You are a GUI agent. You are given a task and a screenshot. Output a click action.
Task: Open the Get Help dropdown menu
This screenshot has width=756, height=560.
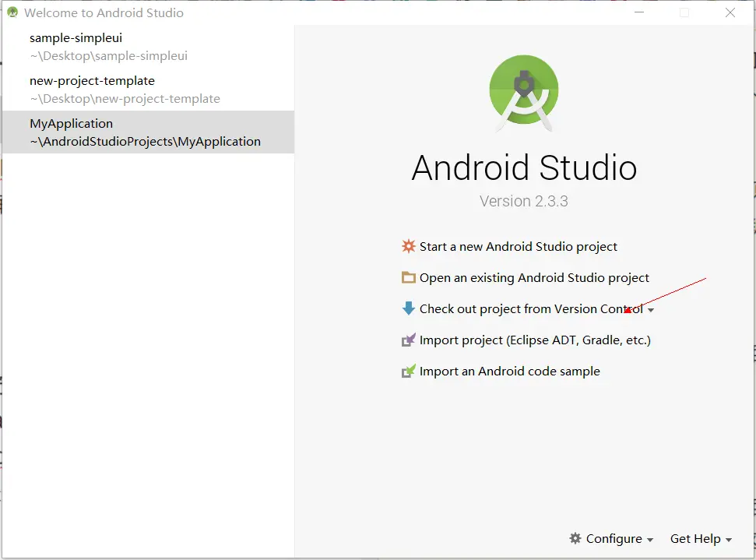tap(701, 539)
